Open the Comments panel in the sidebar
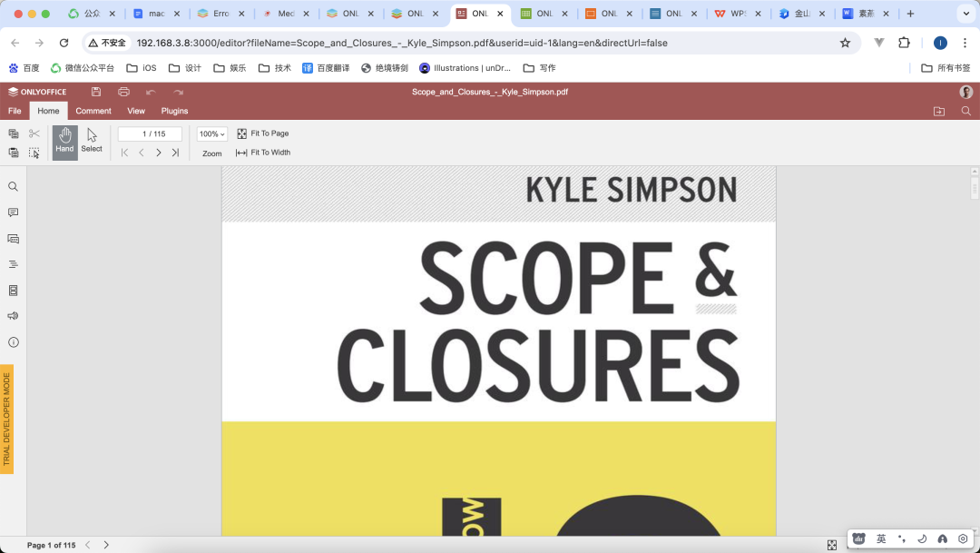 tap(13, 212)
